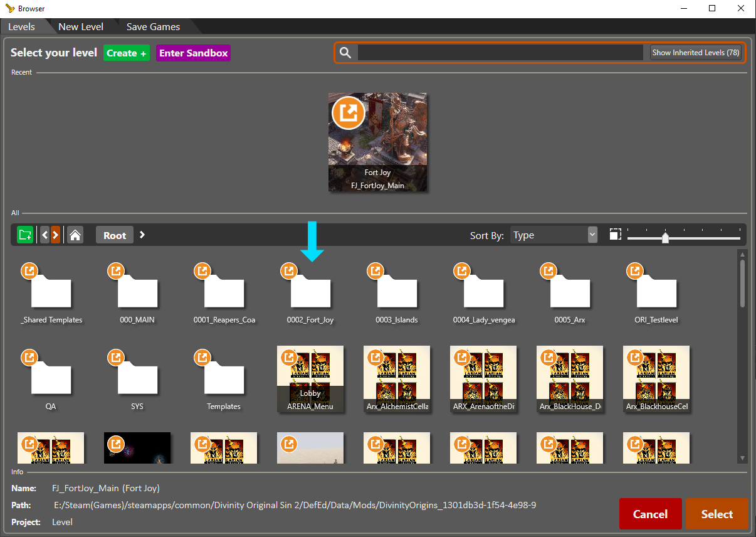Open the 000_MAIN folder

pyautogui.click(x=137, y=294)
